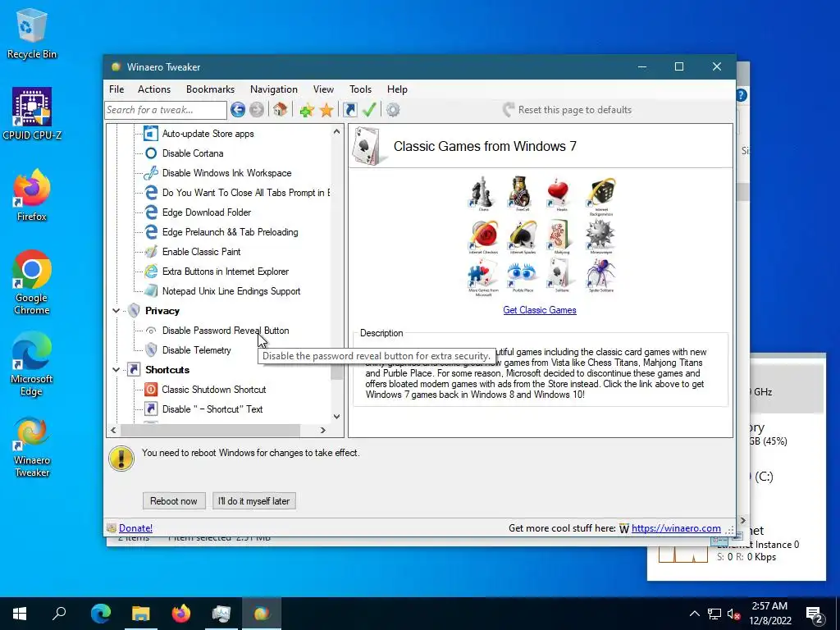
Task: Click the taskbar search magnifier
Action: point(59,614)
